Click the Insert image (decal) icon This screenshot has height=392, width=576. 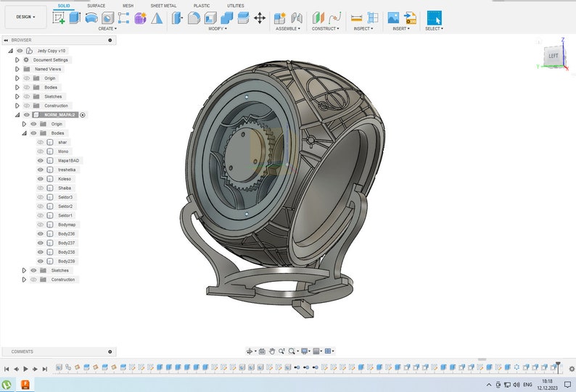coord(393,17)
